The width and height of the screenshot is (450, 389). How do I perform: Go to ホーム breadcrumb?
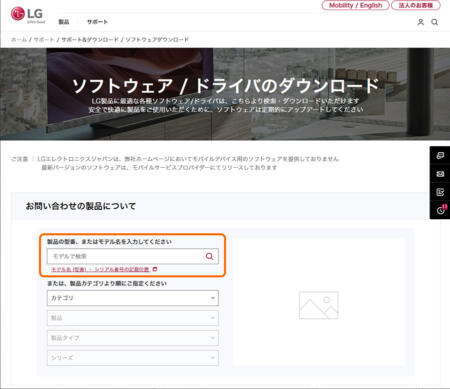click(19, 40)
